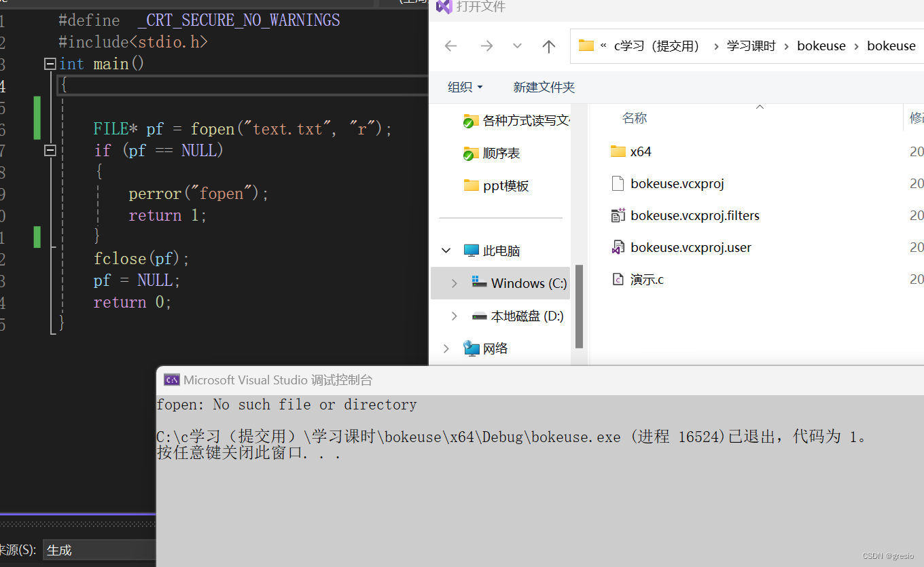Select ppt模板 folder in sidebar
Screen dimensions: 924x567
click(496, 185)
